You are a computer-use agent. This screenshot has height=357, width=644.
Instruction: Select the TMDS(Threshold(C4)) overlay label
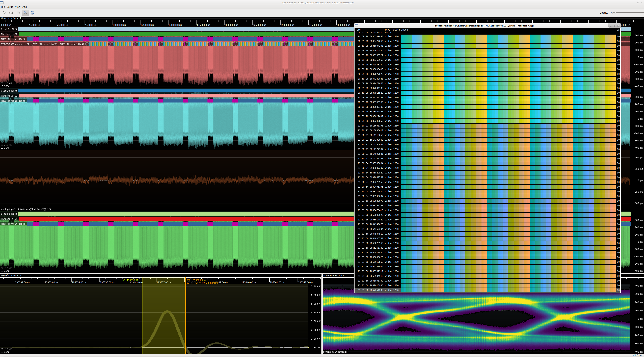pos(14,224)
